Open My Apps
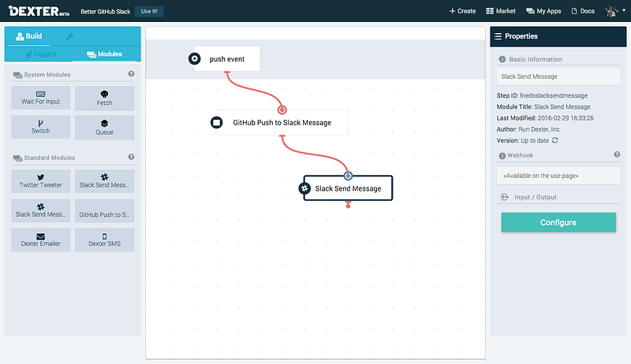 click(543, 11)
